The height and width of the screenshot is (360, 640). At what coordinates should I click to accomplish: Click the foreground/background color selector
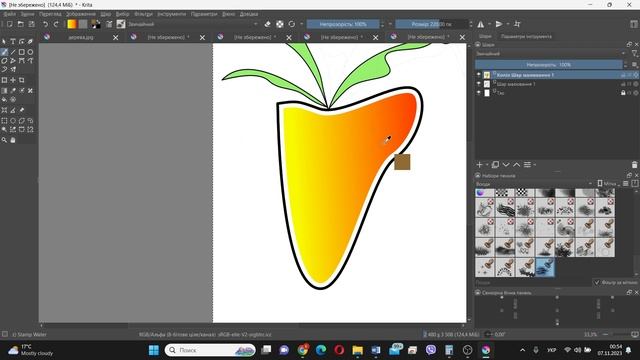pyautogui.click(x=96, y=24)
